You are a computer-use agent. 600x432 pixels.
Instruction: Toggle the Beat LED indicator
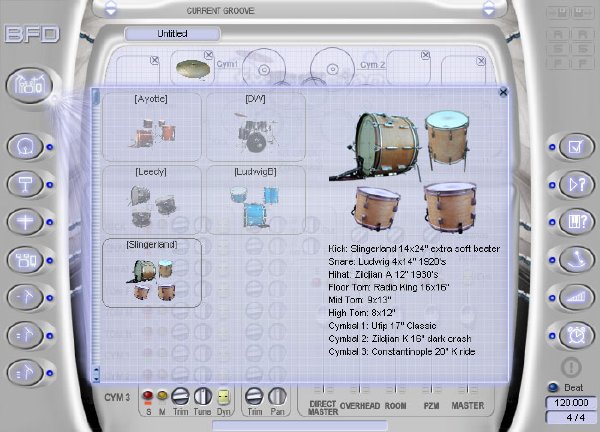[553, 387]
